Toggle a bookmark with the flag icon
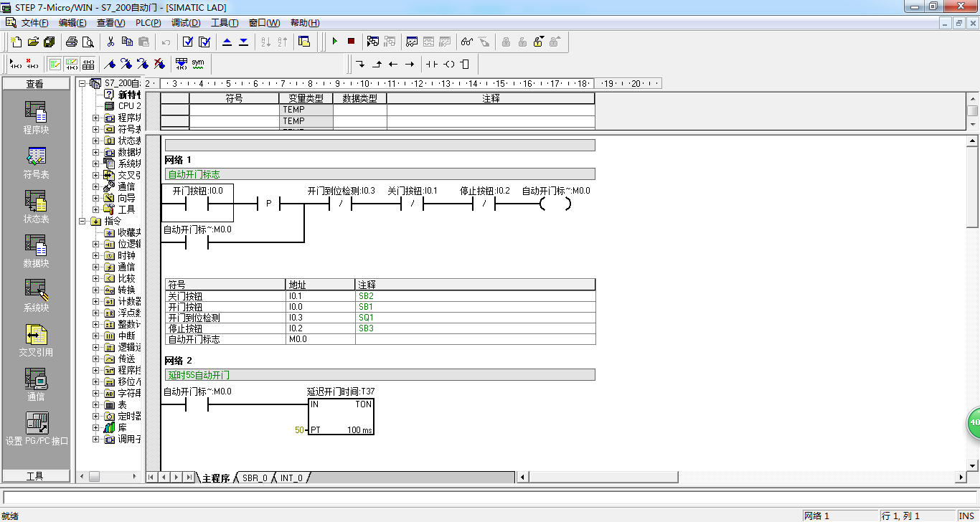Screen dimensions: 980x522 [x=110, y=64]
